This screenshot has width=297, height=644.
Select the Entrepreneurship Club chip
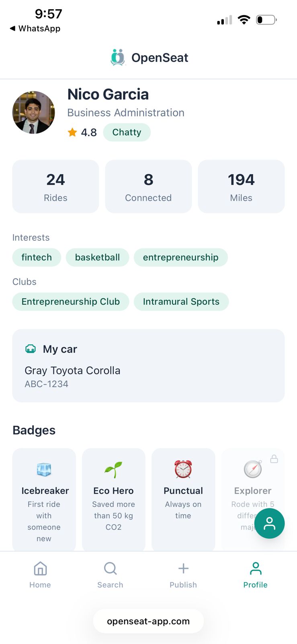pos(71,301)
